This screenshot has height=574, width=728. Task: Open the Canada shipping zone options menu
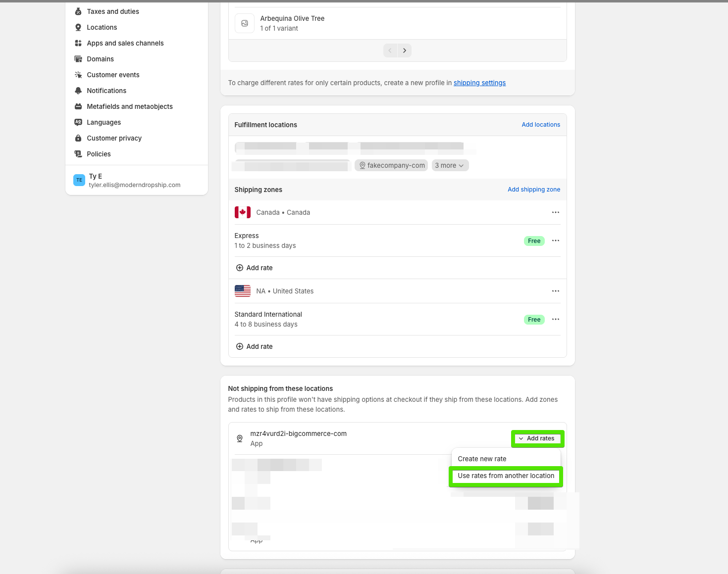[x=556, y=212]
